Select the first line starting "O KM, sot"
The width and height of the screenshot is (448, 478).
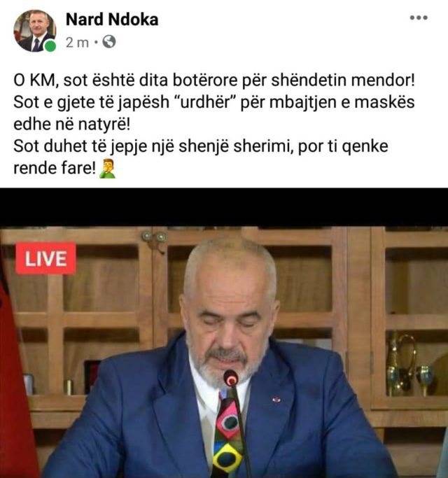pos(214,80)
